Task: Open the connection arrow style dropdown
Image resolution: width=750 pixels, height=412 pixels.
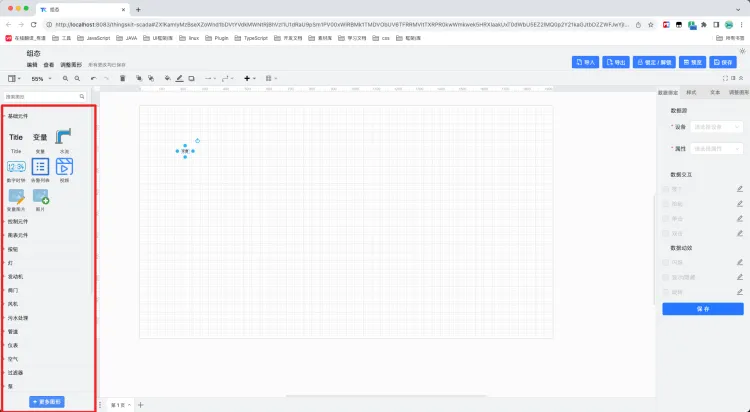Action: click(x=210, y=78)
